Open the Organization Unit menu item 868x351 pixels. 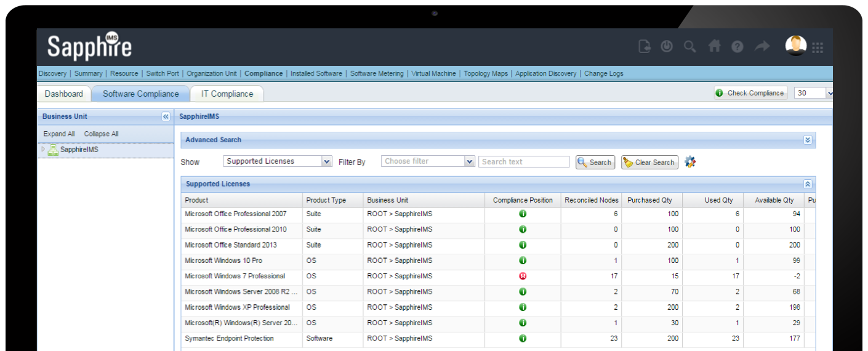[x=212, y=73]
